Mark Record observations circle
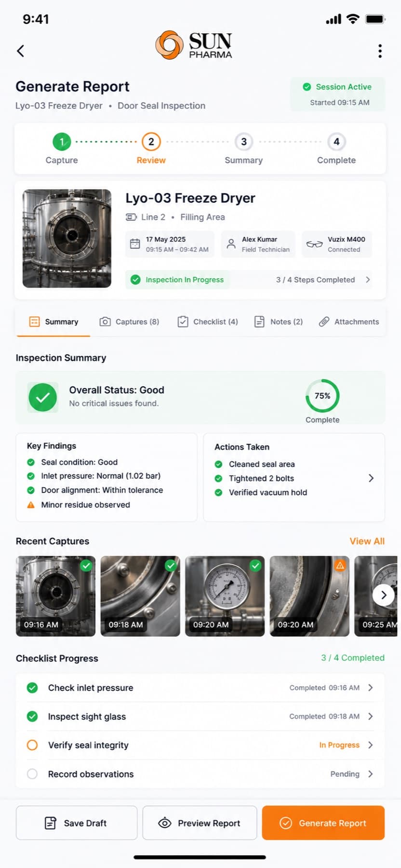This screenshot has height=868, width=401. pos(32,774)
